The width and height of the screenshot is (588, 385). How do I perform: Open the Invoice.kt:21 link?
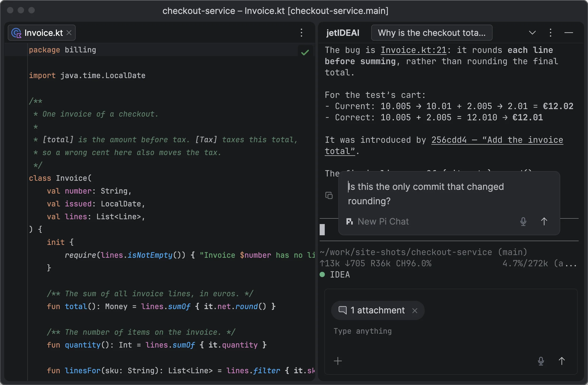pos(413,50)
